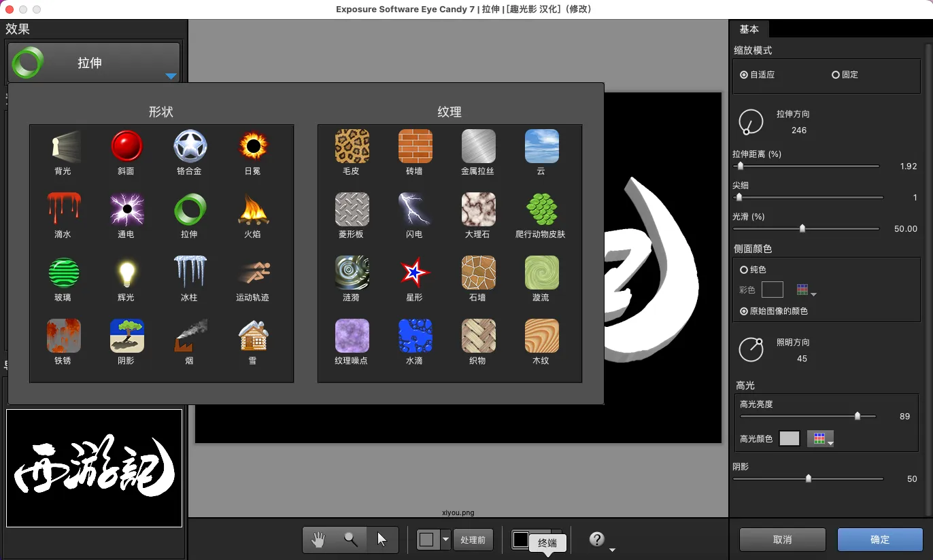Switch to the 基本 tab
The width and height of the screenshot is (933, 560).
[749, 29]
